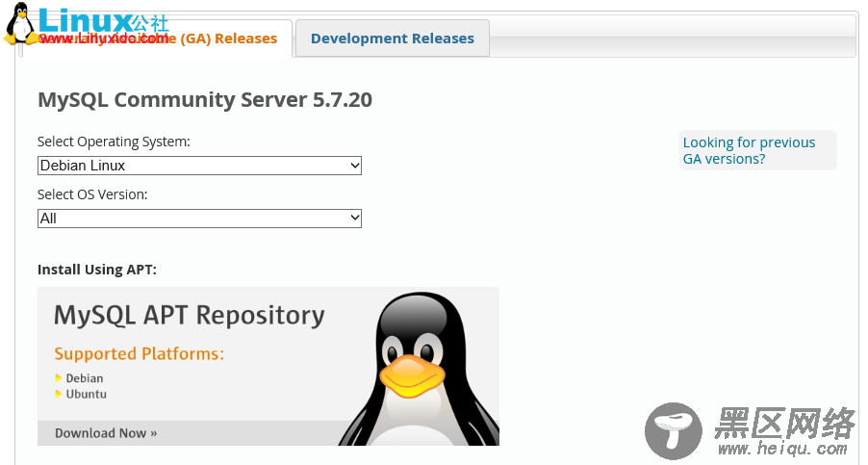Click the Tux penguin image in the banner

[419, 370]
